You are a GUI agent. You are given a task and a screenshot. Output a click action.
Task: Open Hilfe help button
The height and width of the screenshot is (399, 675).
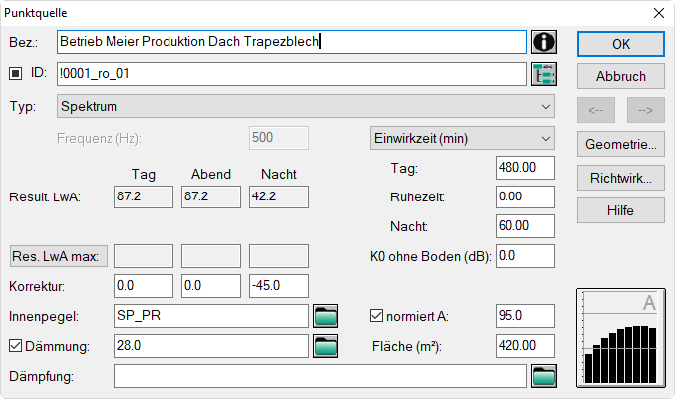pyautogui.click(x=621, y=210)
